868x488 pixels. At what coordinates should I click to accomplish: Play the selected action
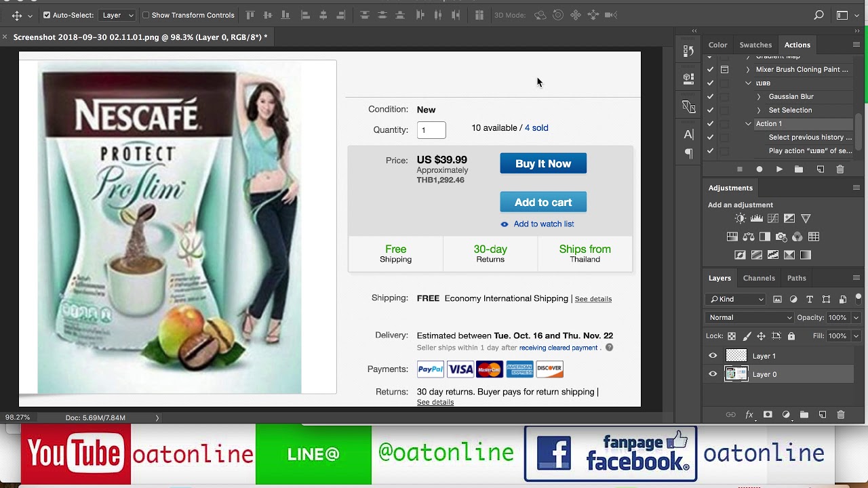coord(779,169)
